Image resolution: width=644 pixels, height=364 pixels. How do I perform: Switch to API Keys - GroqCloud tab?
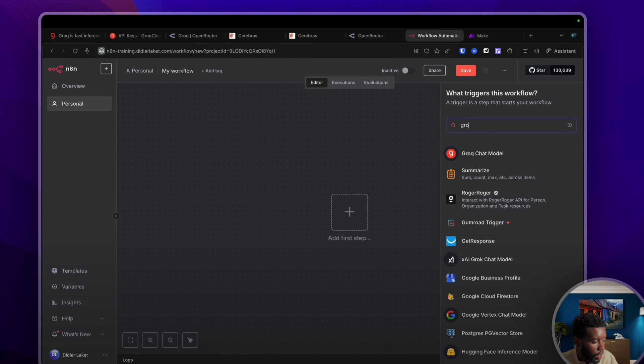click(135, 36)
